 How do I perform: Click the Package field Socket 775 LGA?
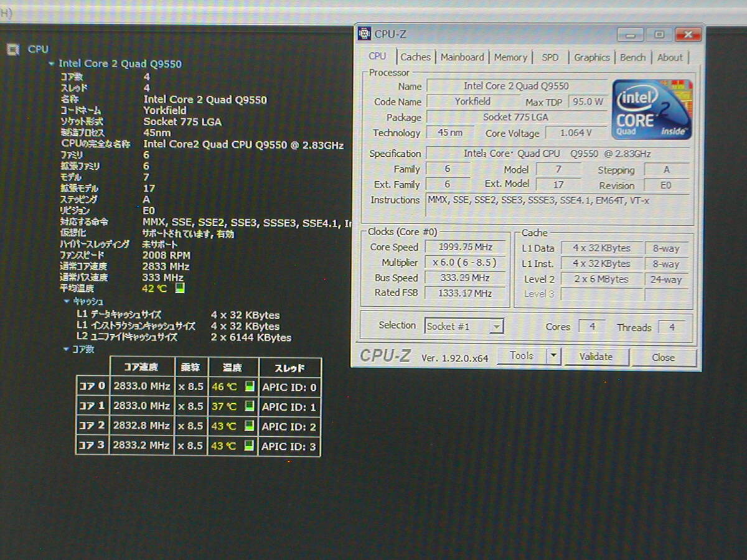pyautogui.click(x=516, y=117)
